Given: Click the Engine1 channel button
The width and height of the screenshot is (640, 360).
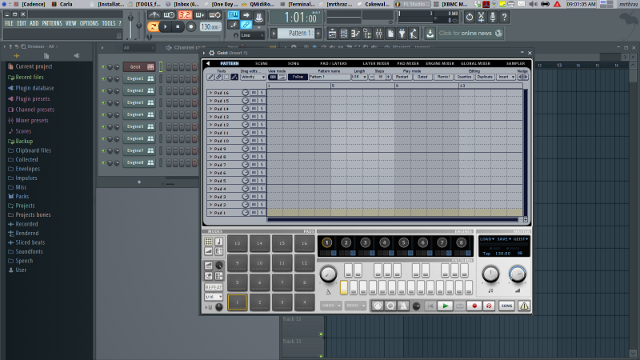Looking at the screenshot, I should click(139, 78).
